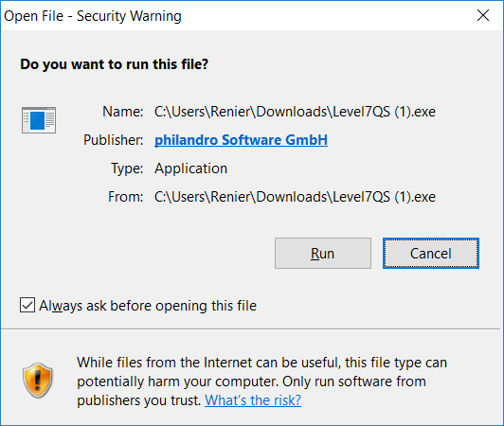Viewport: 504px width, 426px height.
Task: Click the From file path text
Action: pos(295,197)
